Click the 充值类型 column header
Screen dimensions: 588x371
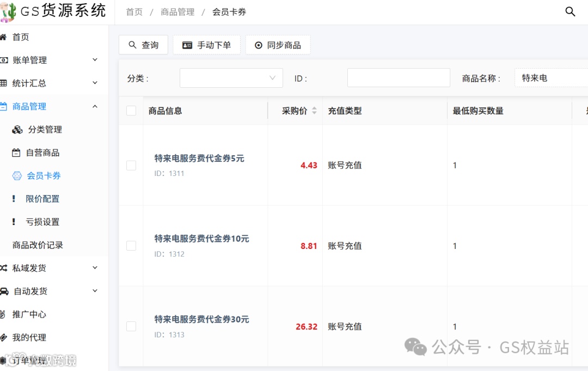(345, 111)
